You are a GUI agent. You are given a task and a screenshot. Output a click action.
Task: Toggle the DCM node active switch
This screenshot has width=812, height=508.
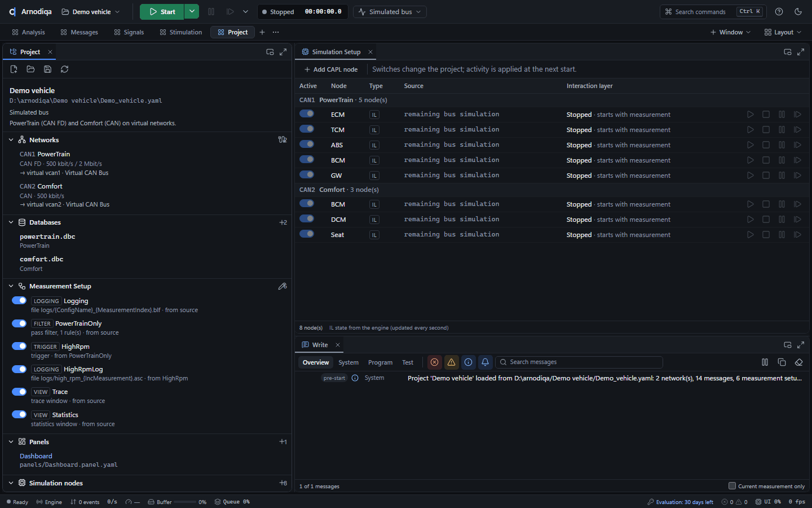(x=307, y=219)
